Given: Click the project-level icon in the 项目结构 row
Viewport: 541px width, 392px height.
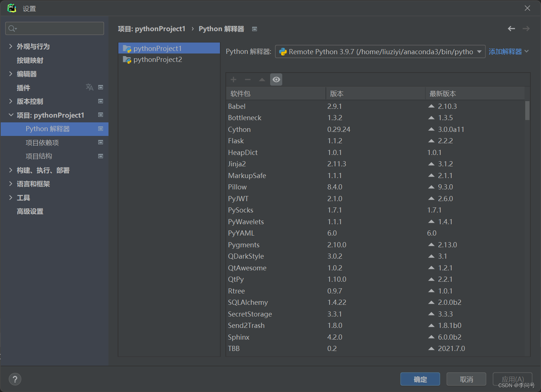Looking at the screenshot, I should point(101,156).
